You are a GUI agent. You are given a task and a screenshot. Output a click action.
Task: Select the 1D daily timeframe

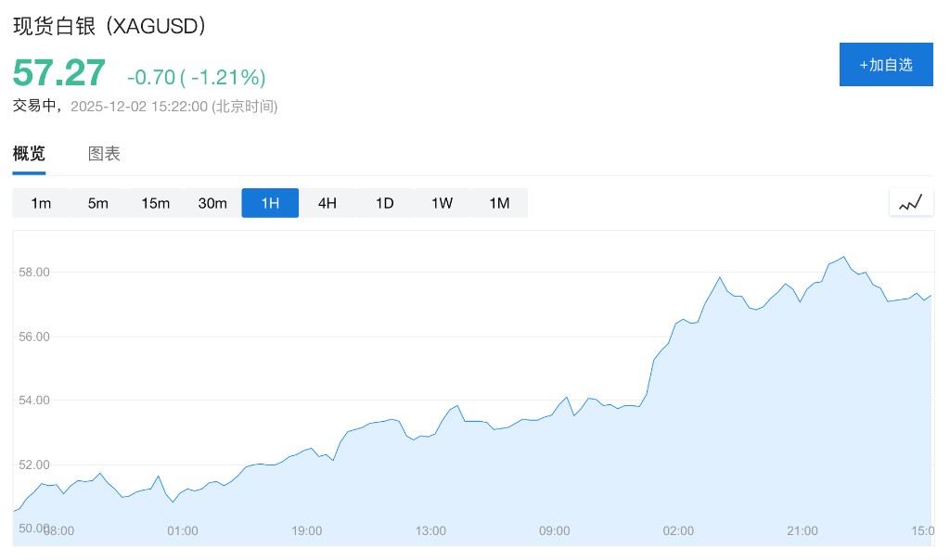coord(385,203)
